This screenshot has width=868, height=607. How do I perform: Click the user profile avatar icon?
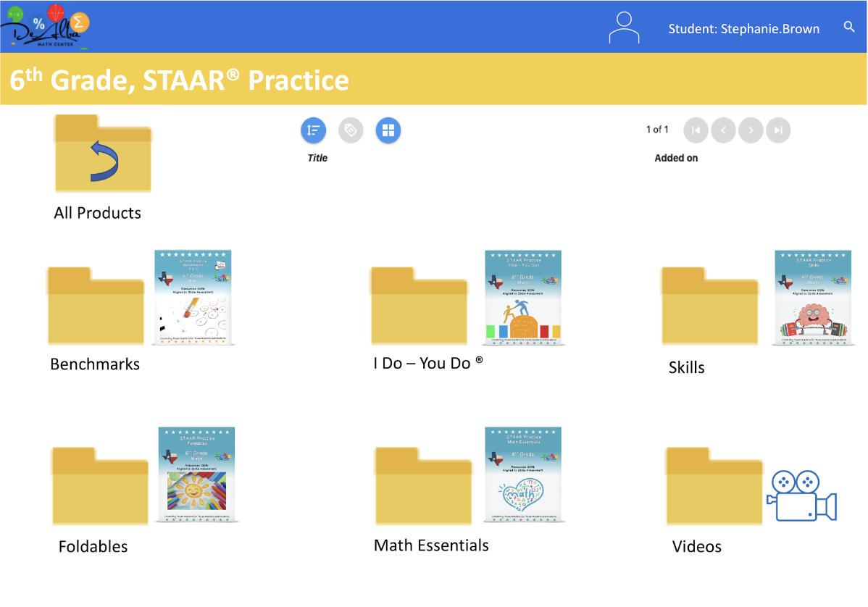[x=624, y=28]
